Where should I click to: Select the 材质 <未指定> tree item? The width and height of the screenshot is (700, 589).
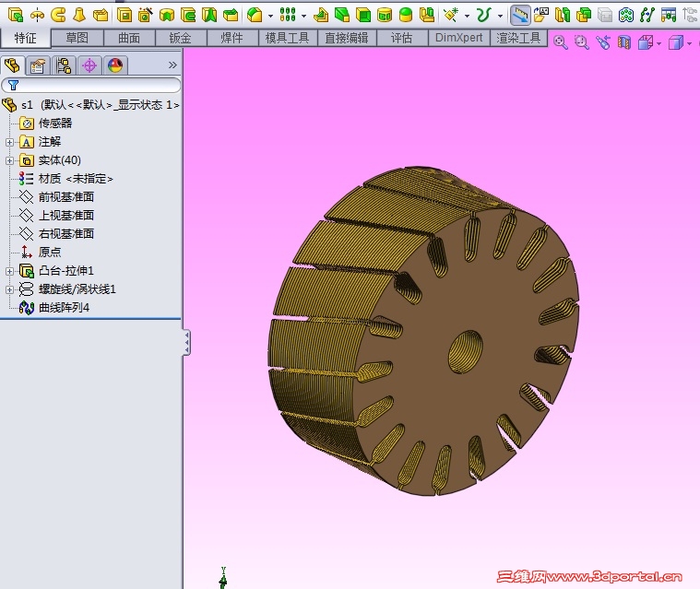pyautogui.click(x=66, y=179)
